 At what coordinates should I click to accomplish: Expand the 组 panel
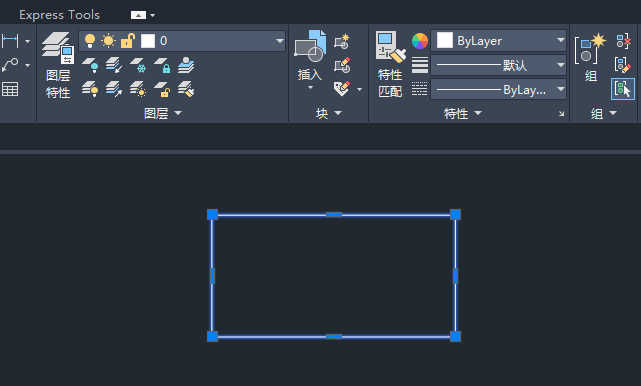pyautogui.click(x=603, y=113)
